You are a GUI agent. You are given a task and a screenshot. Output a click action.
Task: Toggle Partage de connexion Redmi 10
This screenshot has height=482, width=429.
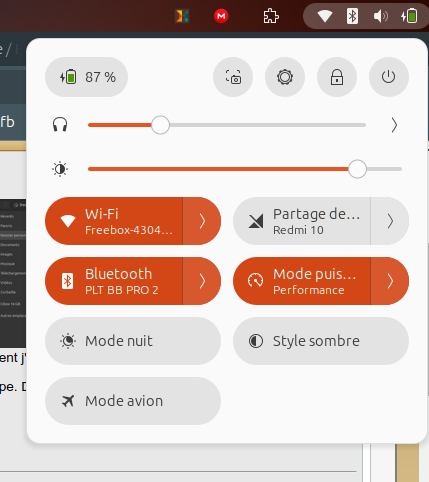tap(302, 221)
